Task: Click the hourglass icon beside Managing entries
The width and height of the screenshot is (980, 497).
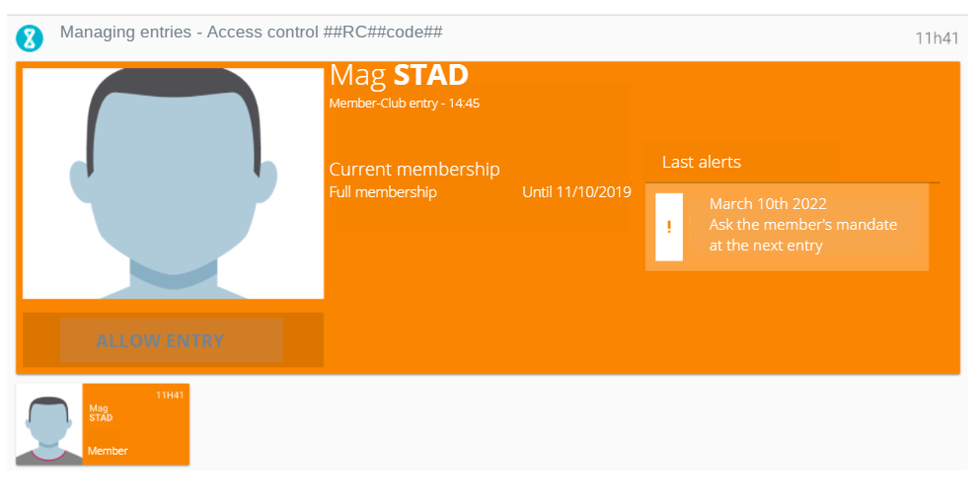Action: (x=30, y=38)
